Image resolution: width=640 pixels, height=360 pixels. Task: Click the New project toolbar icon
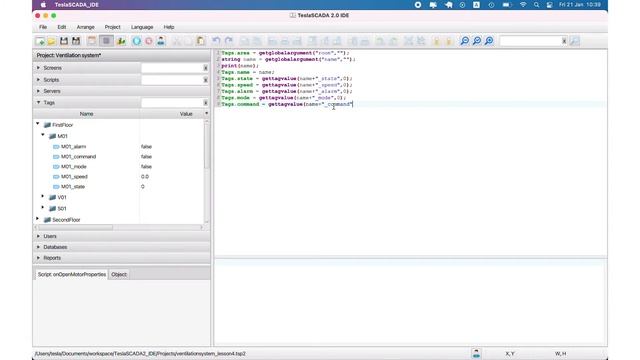click(40, 41)
